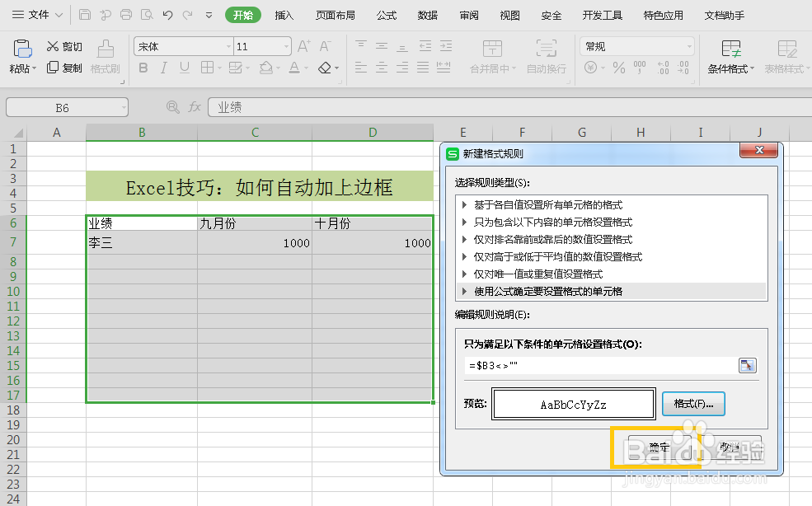Click the Undo arrow icon
Screen dimensions: 812x506
pyautogui.click(x=167, y=15)
